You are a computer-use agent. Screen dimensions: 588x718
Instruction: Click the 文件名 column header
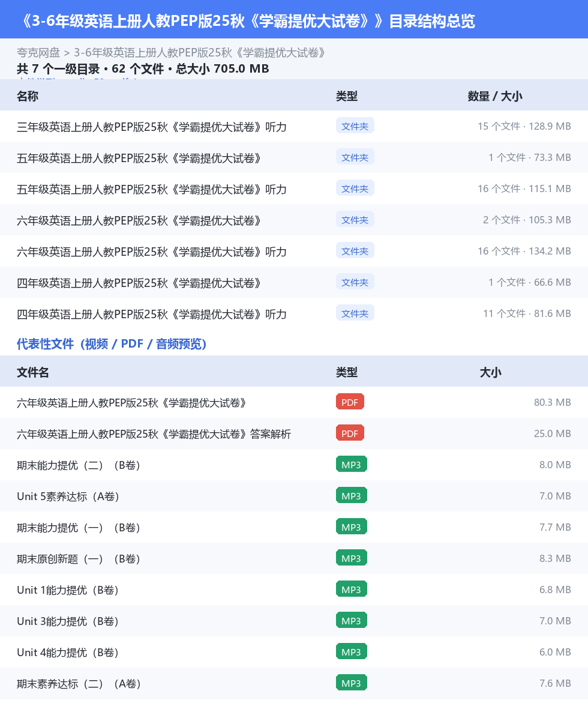pos(33,372)
